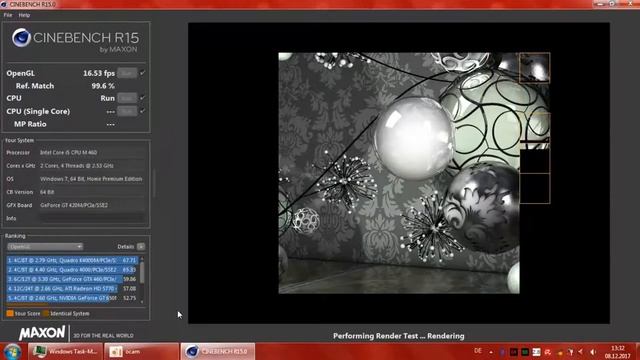Click the ranking list scroll-down arrow
The height and width of the screenshot is (360, 640).
[x=142, y=302]
